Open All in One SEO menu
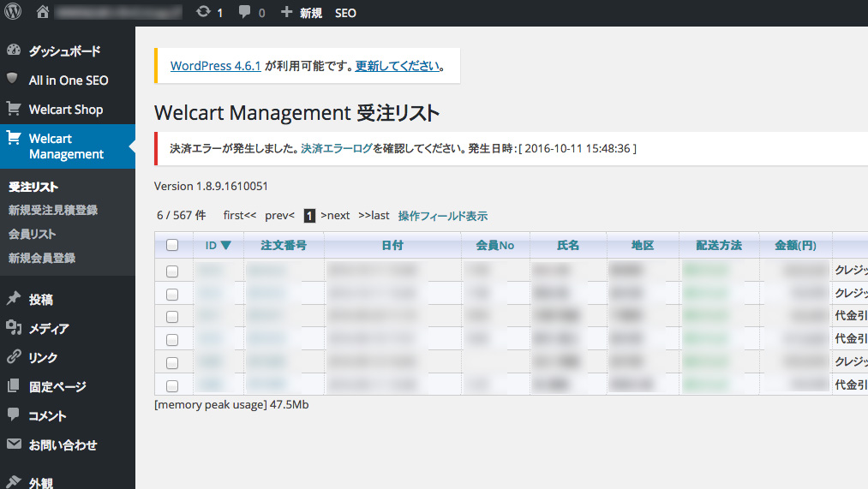 69,81
